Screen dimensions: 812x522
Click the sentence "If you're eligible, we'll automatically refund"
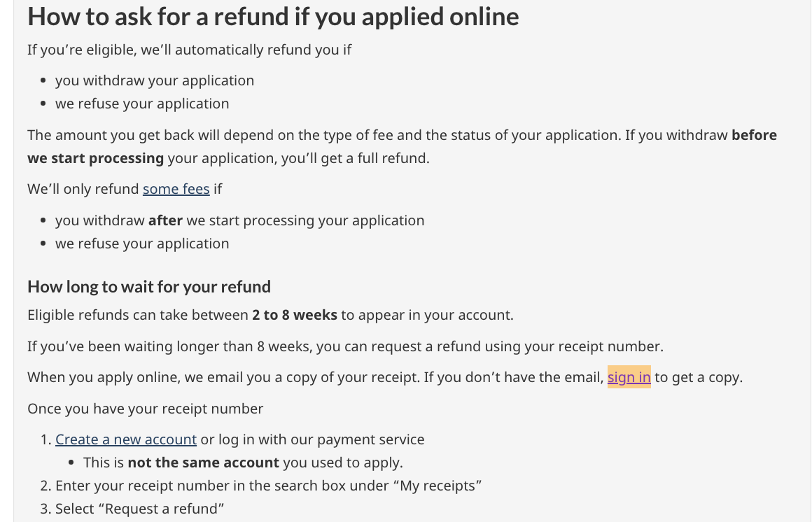[189, 50]
